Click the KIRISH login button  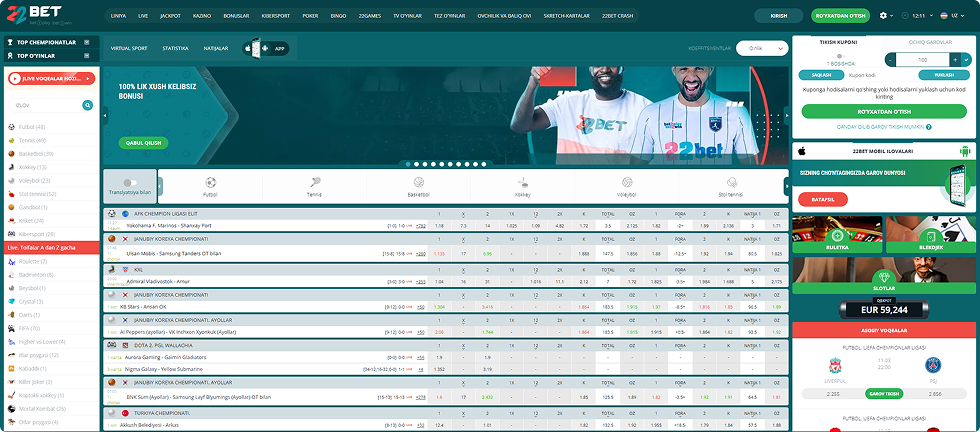778,16
